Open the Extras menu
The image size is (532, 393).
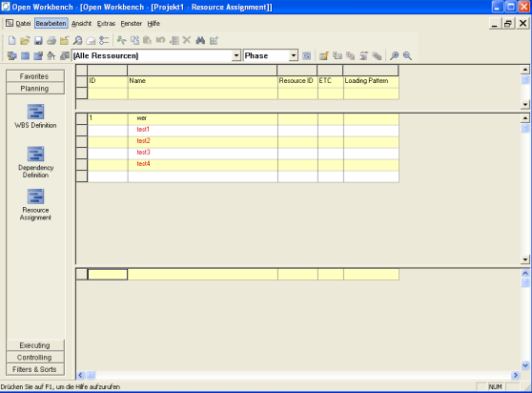pyautogui.click(x=106, y=24)
